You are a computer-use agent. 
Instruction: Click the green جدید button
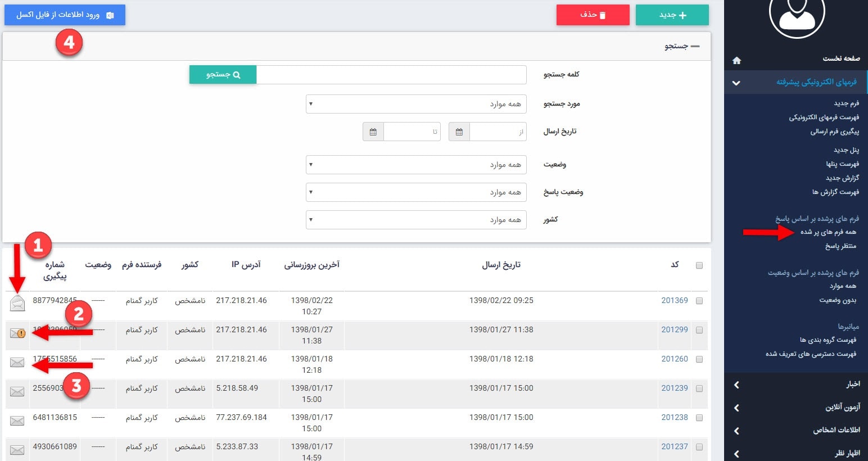coord(672,15)
